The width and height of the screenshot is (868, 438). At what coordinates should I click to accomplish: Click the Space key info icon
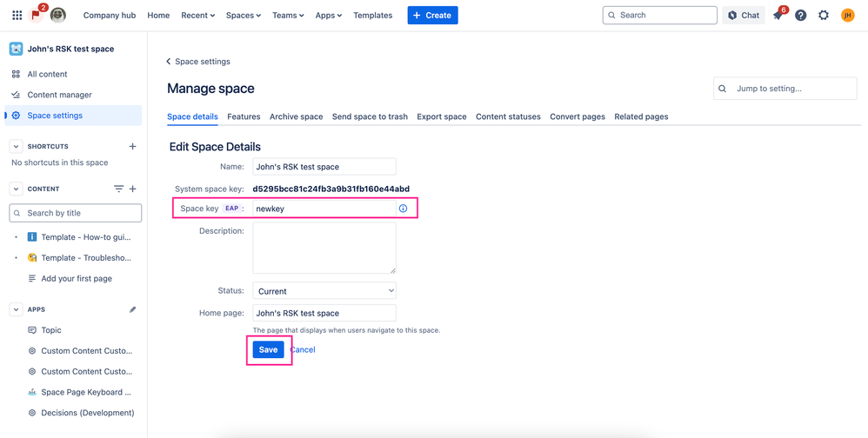point(403,209)
